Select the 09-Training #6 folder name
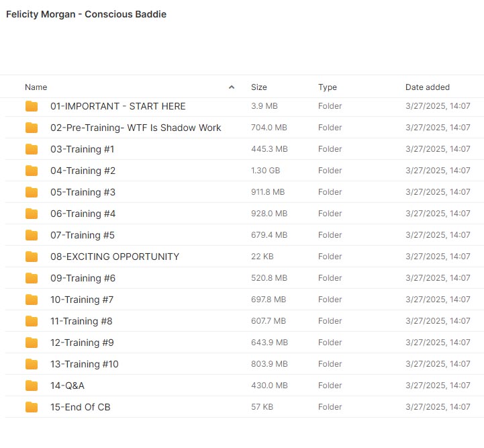 pyautogui.click(x=83, y=278)
